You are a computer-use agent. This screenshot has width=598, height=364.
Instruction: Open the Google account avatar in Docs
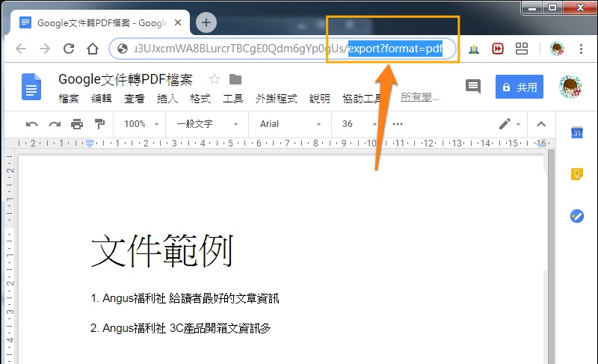570,87
